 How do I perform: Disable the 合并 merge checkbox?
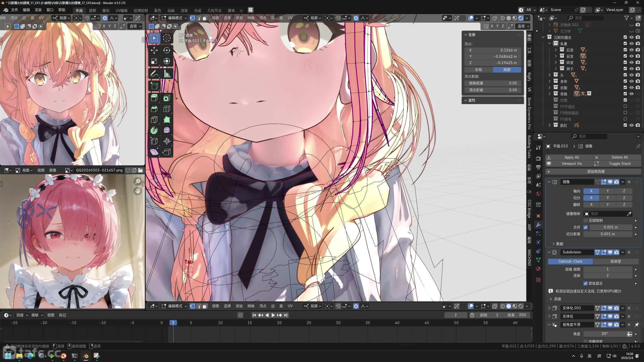(x=586, y=227)
